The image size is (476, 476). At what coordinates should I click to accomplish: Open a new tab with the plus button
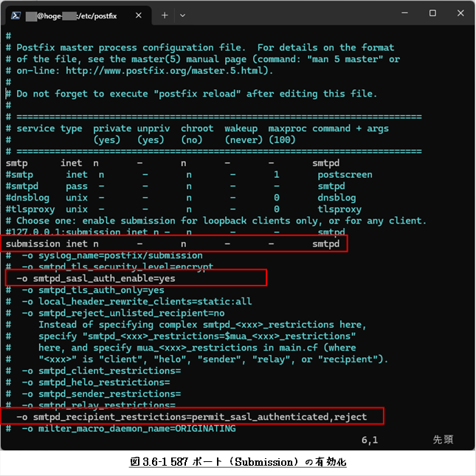165,15
